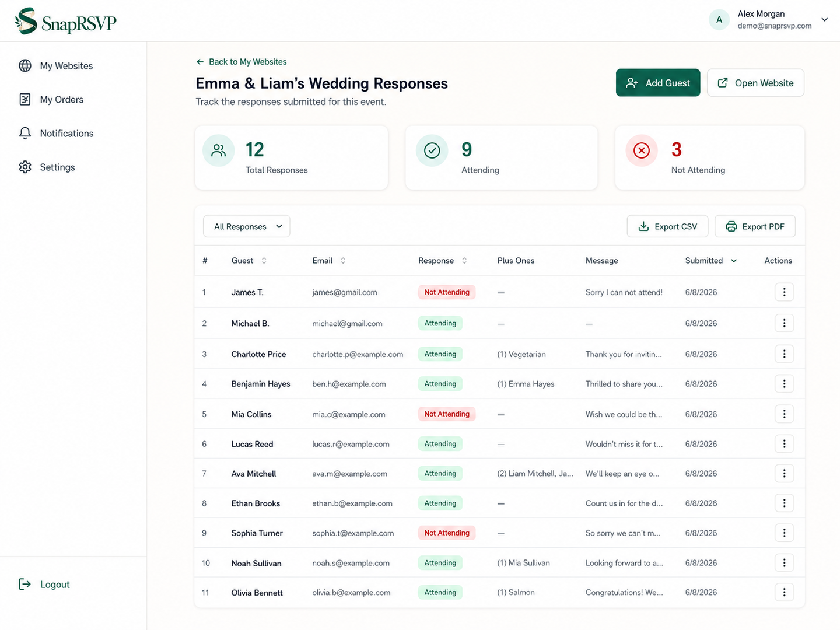840x630 pixels.
Task: Click guest name Noah Sullivan
Action: pyautogui.click(x=256, y=563)
